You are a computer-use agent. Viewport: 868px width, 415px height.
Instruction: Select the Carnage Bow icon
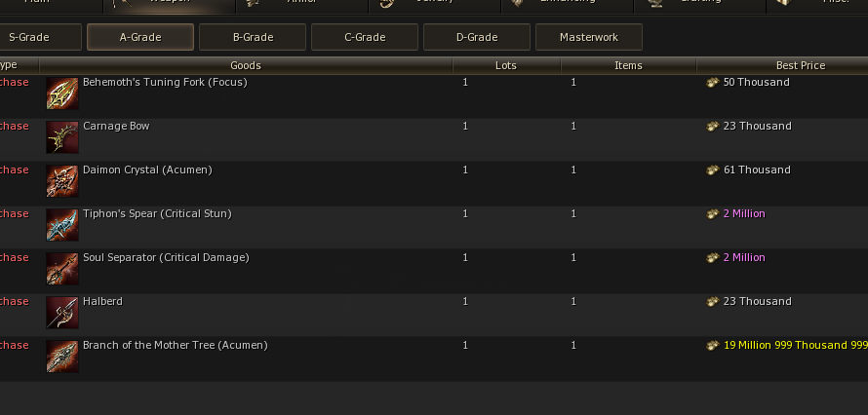[62, 137]
